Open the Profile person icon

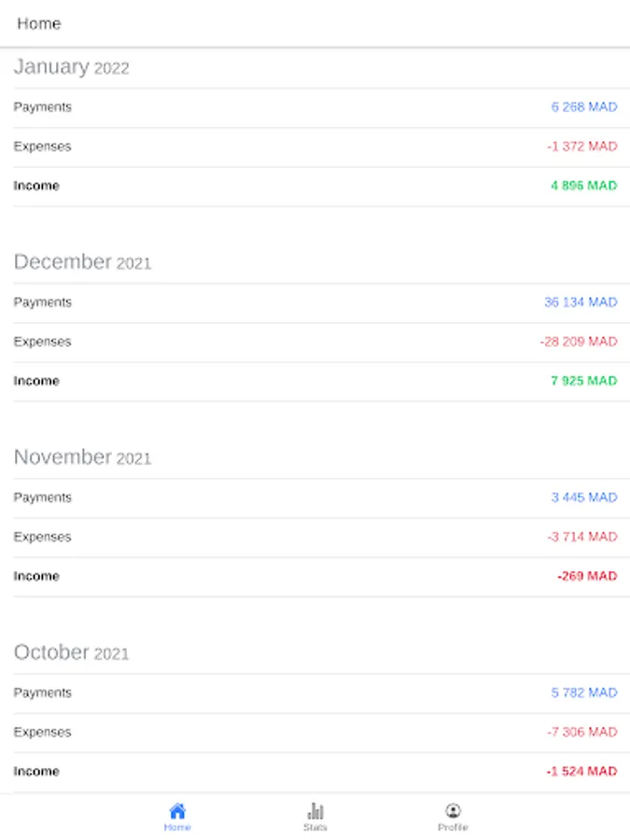point(453,810)
